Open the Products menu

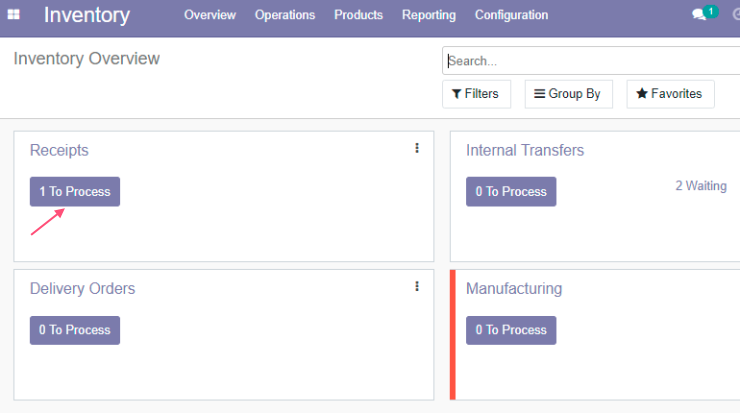point(359,15)
